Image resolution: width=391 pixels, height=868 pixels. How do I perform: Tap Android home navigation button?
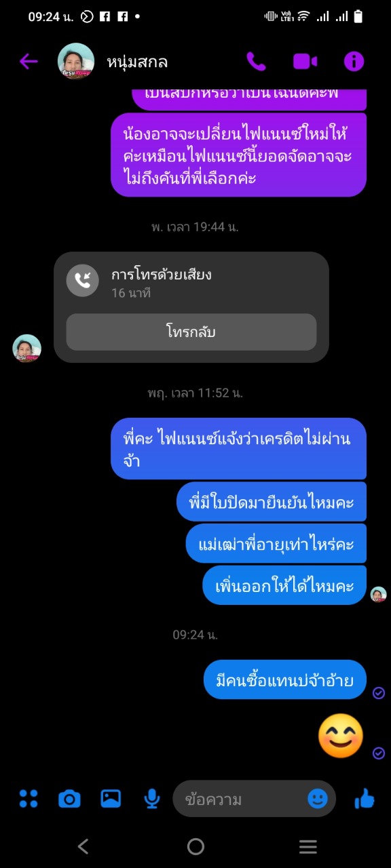[195, 846]
